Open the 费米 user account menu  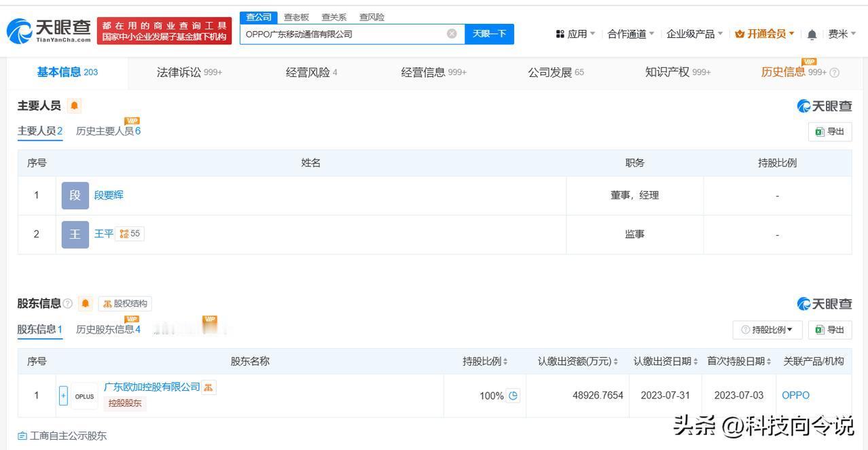[842, 34]
